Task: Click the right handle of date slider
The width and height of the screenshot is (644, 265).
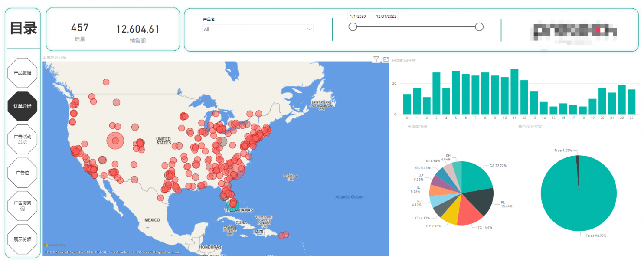Action: (479, 27)
